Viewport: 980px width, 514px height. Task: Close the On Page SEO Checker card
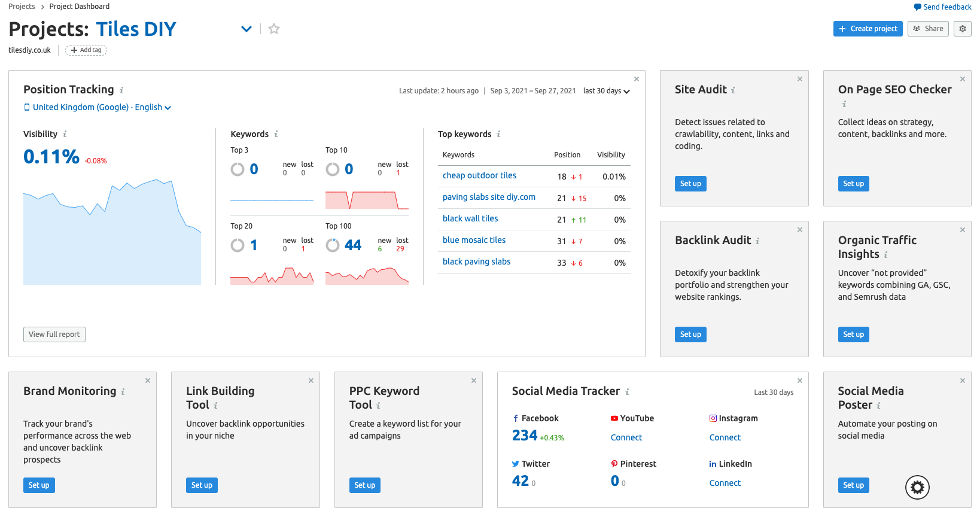click(x=963, y=79)
